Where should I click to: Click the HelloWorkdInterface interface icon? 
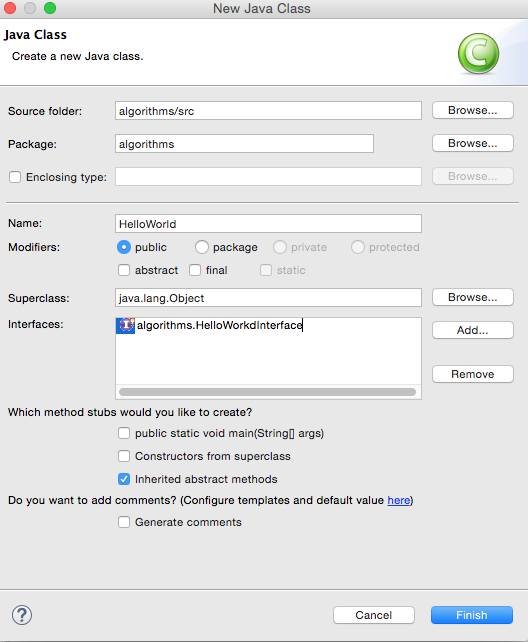126,326
